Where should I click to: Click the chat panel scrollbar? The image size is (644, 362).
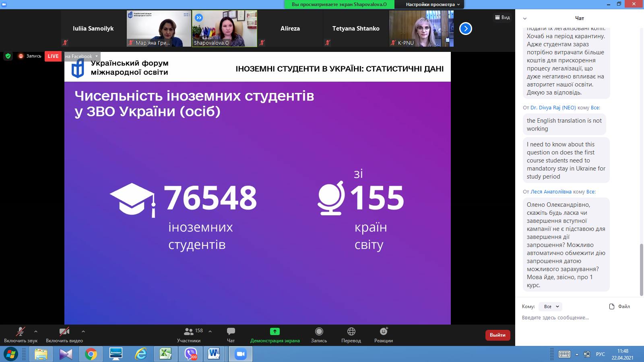point(642,269)
